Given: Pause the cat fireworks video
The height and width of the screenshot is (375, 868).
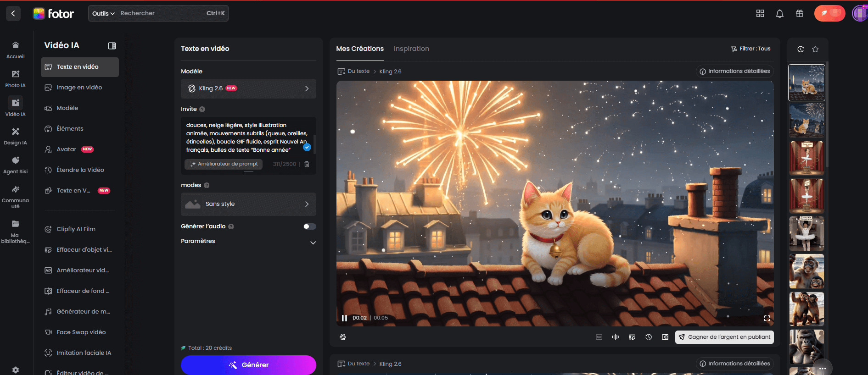Looking at the screenshot, I should (344, 318).
